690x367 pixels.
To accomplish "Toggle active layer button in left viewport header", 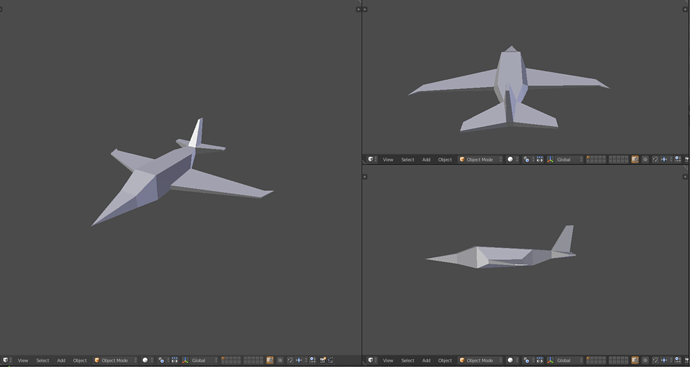I will point(223,358).
